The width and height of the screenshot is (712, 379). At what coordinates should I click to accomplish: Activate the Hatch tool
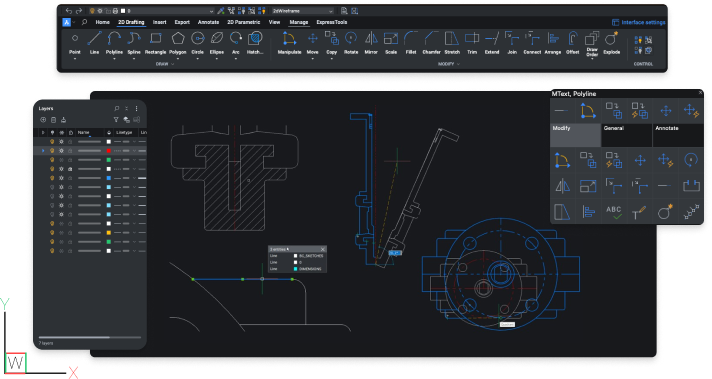pos(255,43)
